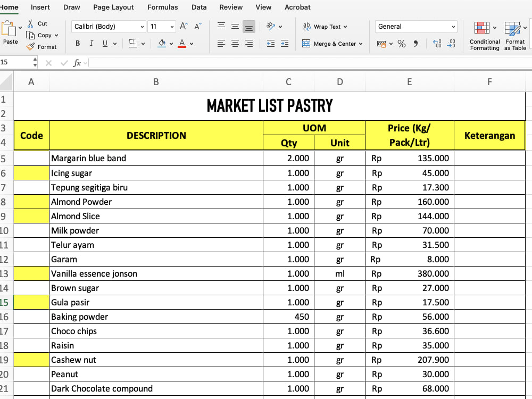Apply accounting number format icon
The width and height of the screenshot is (532, 399).
pyautogui.click(x=381, y=44)
